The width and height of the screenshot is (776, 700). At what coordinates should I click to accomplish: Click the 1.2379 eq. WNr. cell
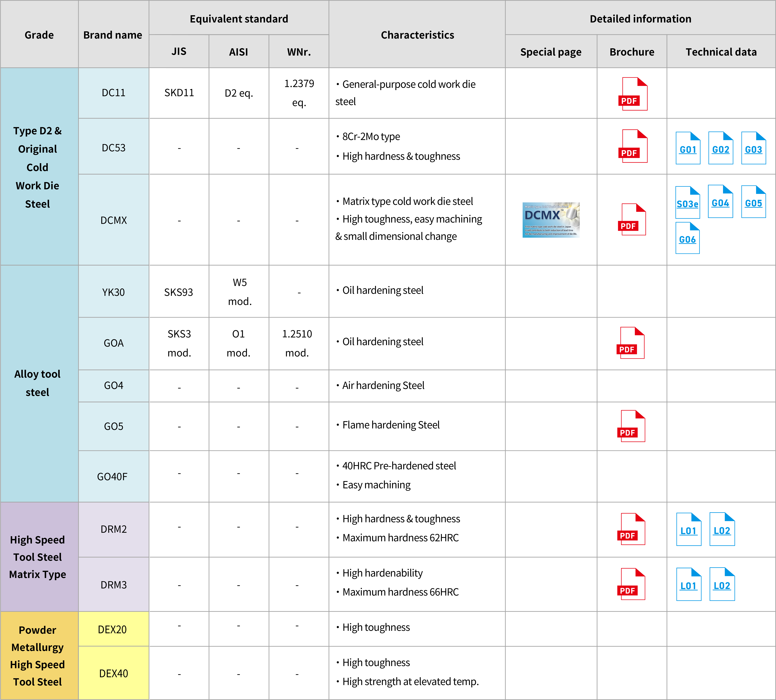[x=299, y=93]
